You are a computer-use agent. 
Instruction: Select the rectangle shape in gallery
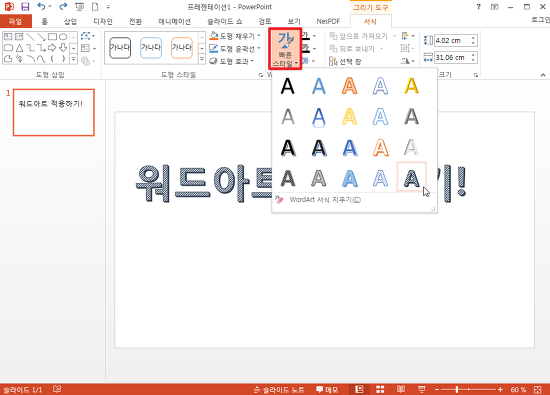pyautogui.click(x=52, y=36)
